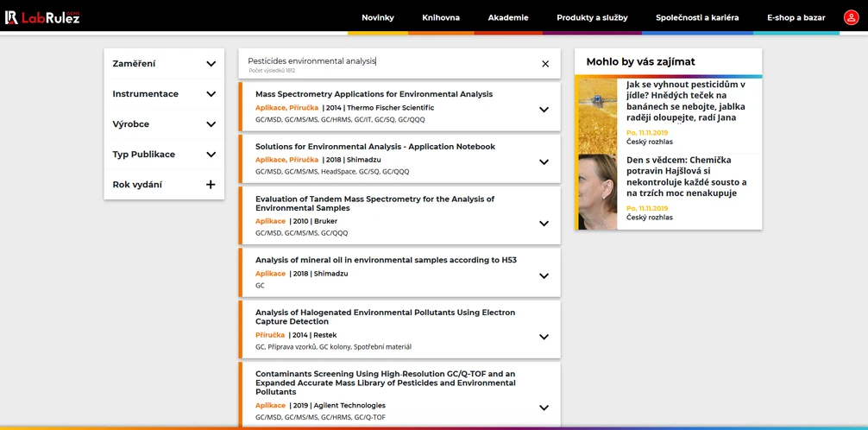This screenshot has width=868, height=430.
Task: Expand the Rok vydání plus icon
Action: (211, 185)
